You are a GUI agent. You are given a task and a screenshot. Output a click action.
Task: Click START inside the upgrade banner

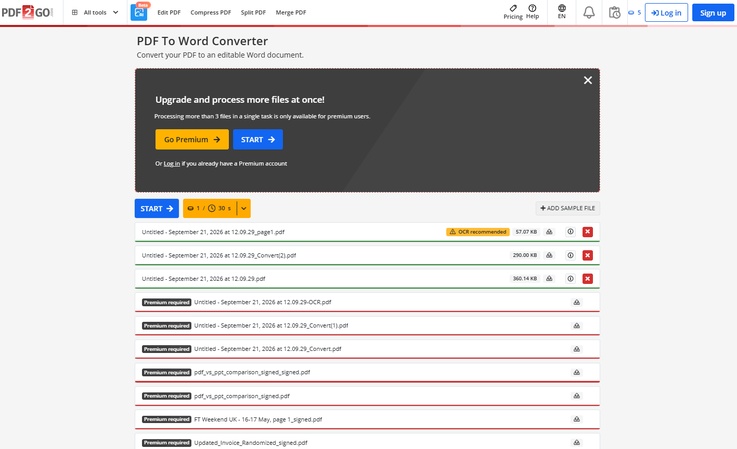[x=258, y=140]
